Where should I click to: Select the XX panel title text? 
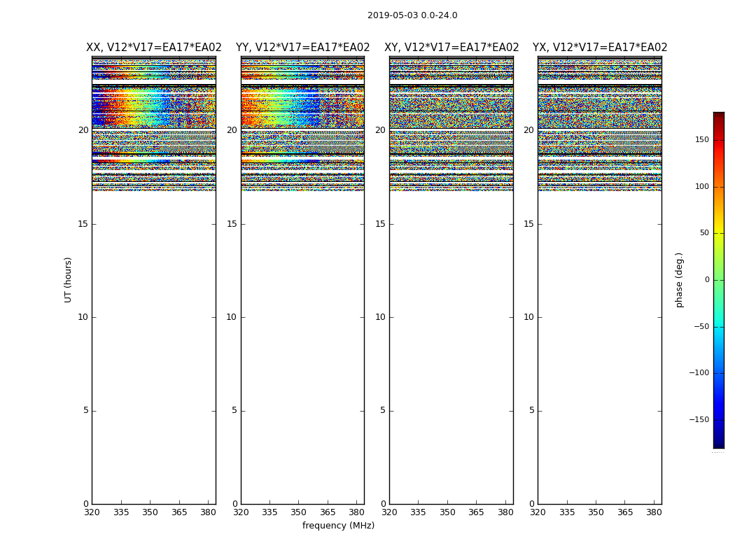click(154, 48)
